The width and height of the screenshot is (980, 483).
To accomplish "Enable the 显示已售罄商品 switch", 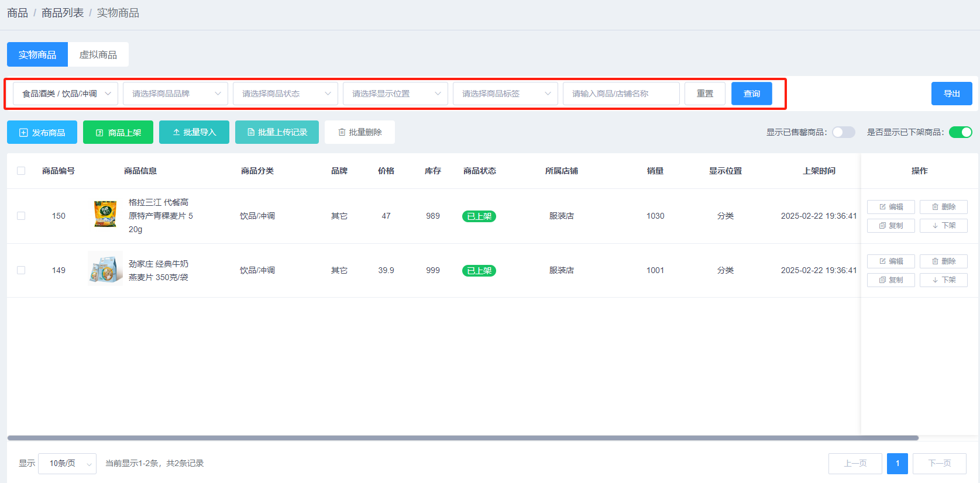I will [843, 132].
